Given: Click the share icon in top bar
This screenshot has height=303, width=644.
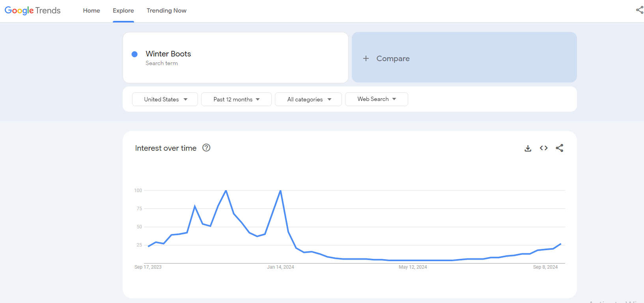Looking at the screenshot, I should click(x=640, y=10).
